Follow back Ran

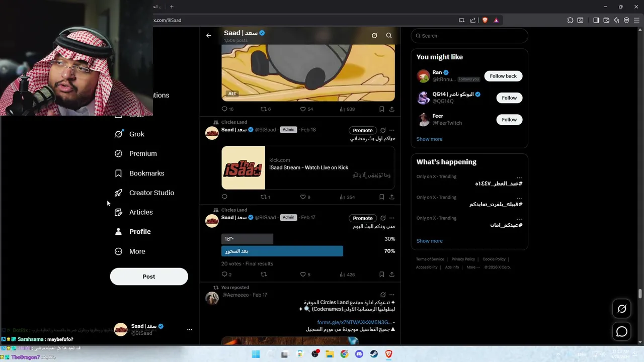[x=503, y=76]
